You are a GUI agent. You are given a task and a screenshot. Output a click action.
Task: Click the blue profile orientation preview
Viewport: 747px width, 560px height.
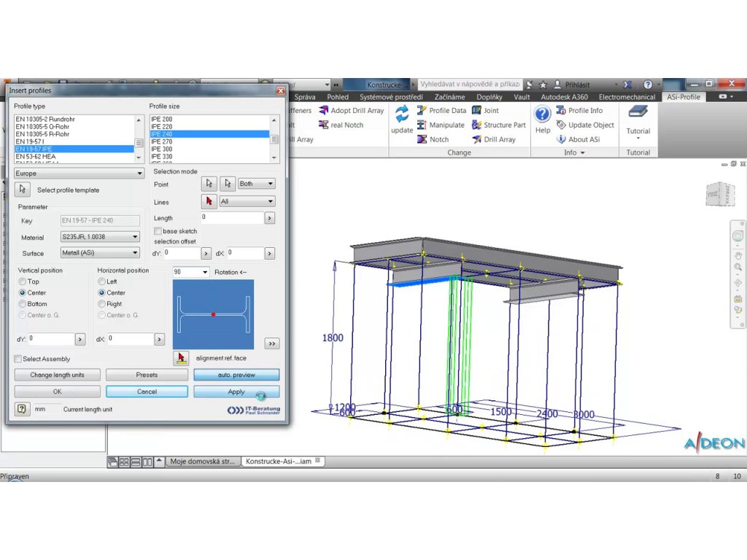point(213,314)
